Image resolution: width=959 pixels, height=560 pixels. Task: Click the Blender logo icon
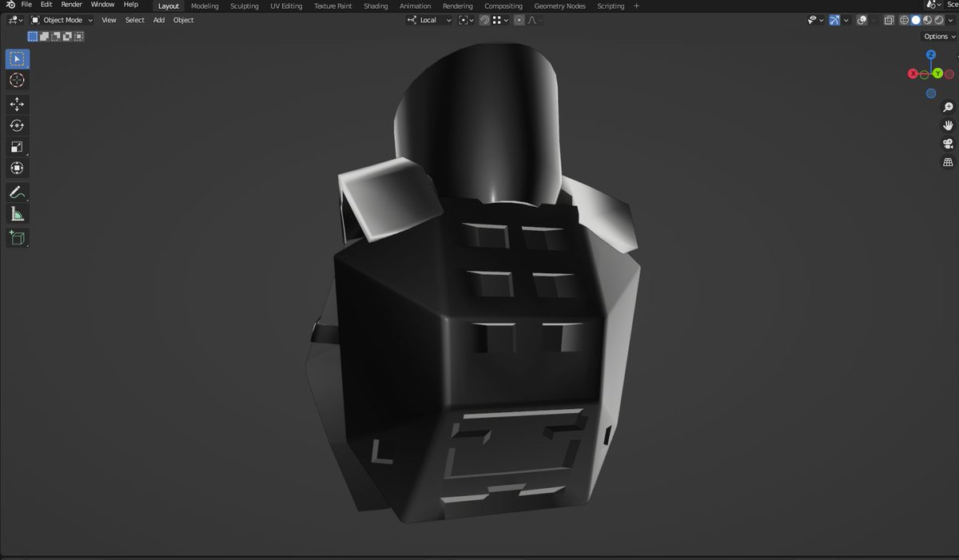click(10, 5)
